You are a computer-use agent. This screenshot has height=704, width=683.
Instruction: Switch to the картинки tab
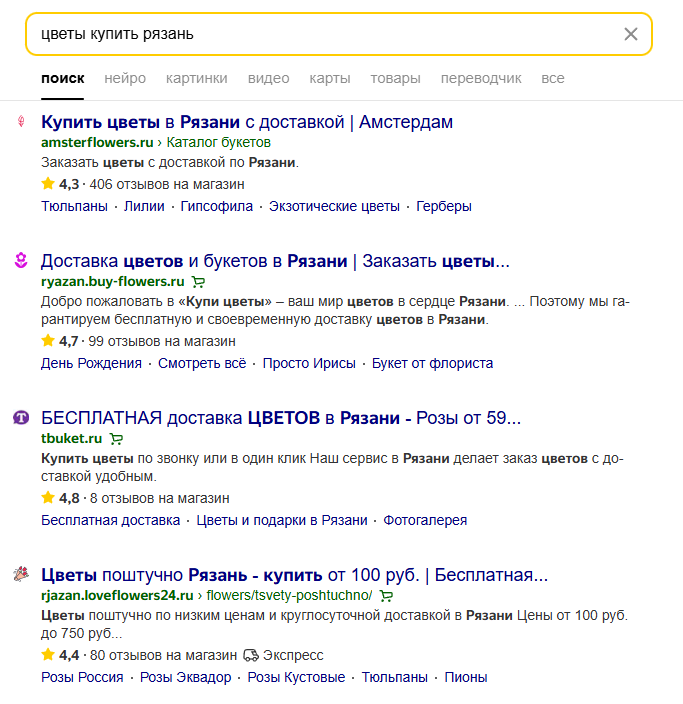click(x=196, y=78)
